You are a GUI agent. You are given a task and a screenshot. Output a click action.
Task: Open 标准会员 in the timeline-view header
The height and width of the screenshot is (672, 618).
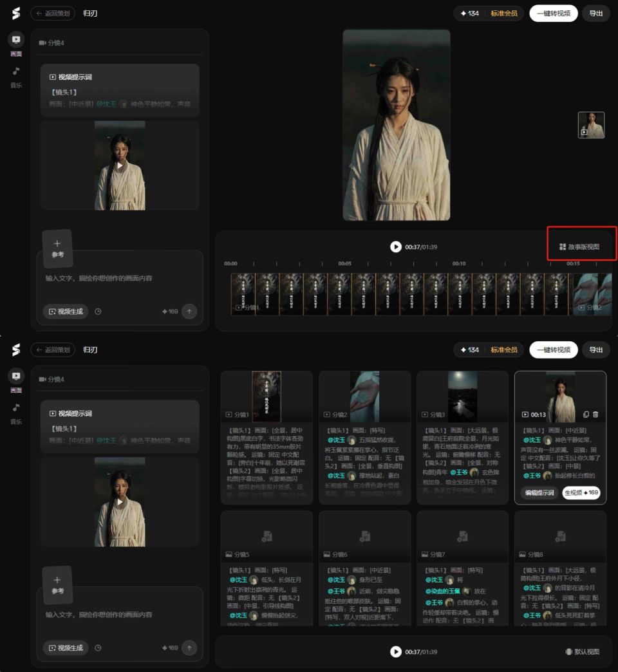pyautogui.click(x=504, y=14)
